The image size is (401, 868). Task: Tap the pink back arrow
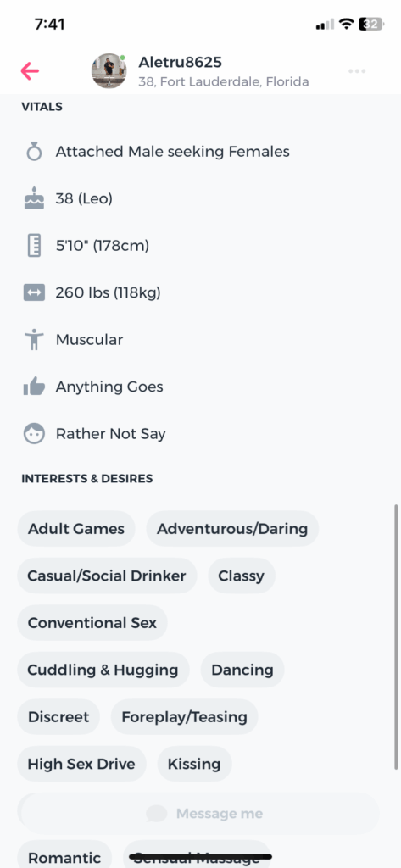pyautogui.click(x=30, y=70)
